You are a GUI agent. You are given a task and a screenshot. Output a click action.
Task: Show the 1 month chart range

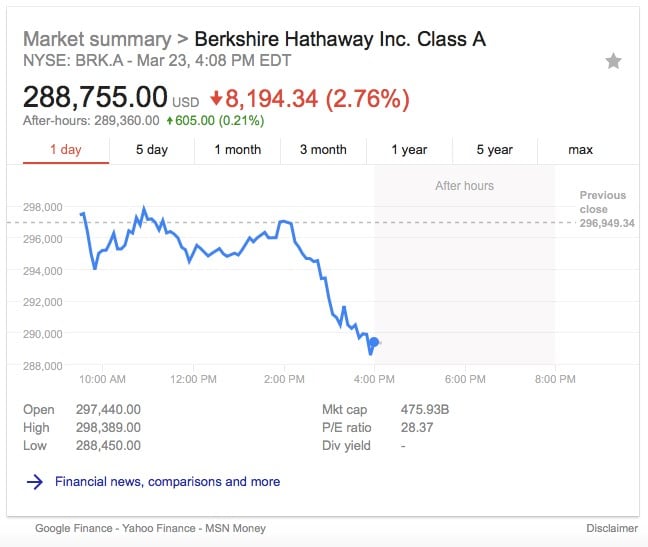click(238, 150)
